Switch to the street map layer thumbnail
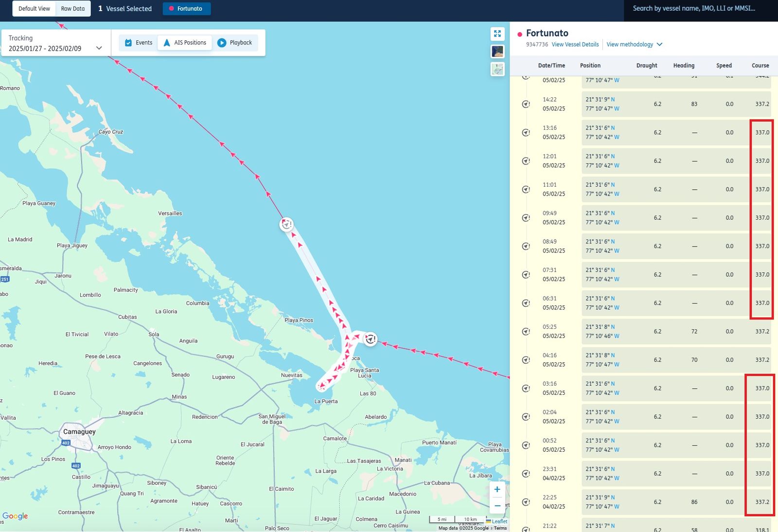This screenshot has width=778, height=532. 497,70
